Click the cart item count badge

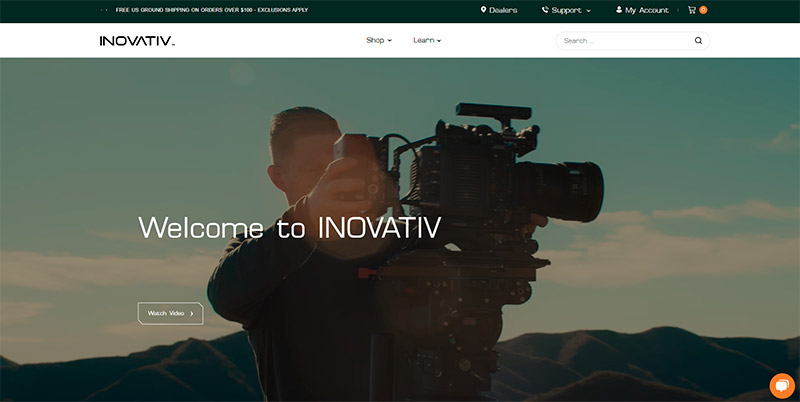(x=703, y=10)
